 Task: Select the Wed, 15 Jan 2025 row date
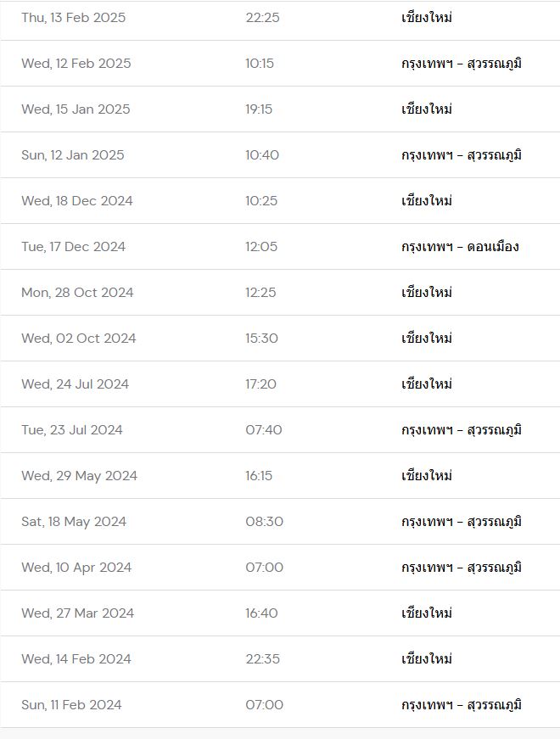pyautogui.click(x=76, y=109)
